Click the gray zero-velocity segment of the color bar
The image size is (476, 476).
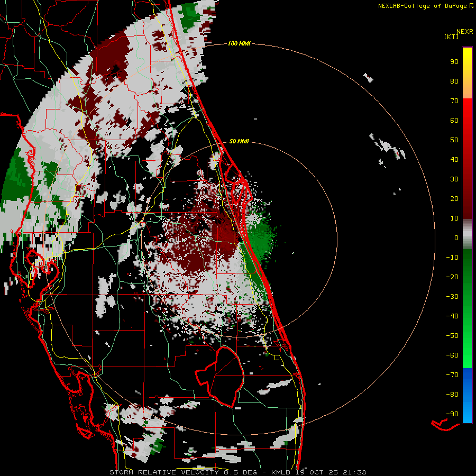467,234
